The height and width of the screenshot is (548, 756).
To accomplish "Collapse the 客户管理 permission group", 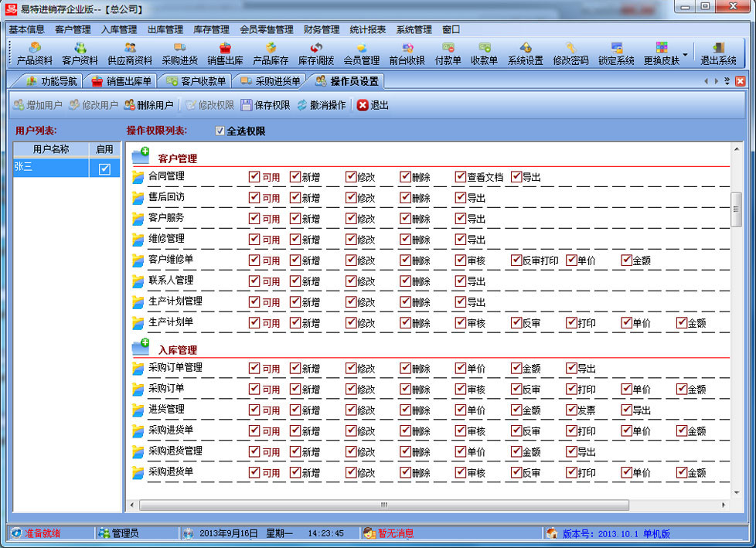I will (x=140, y=156).
